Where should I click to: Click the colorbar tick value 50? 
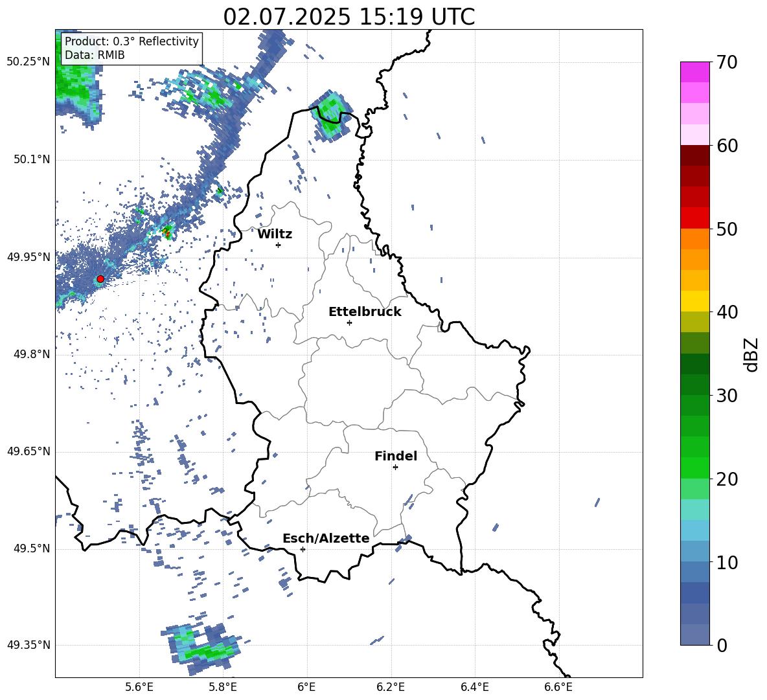(x=727, y=229)
